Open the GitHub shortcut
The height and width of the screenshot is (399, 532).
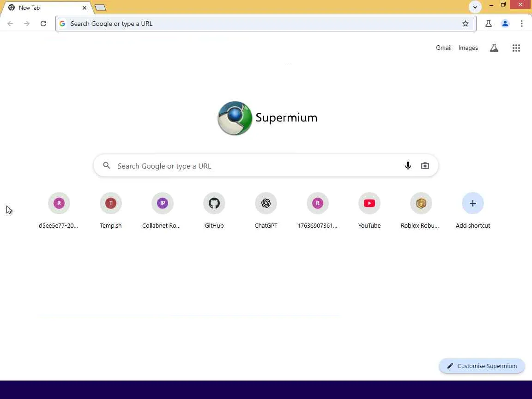point(214,210)
